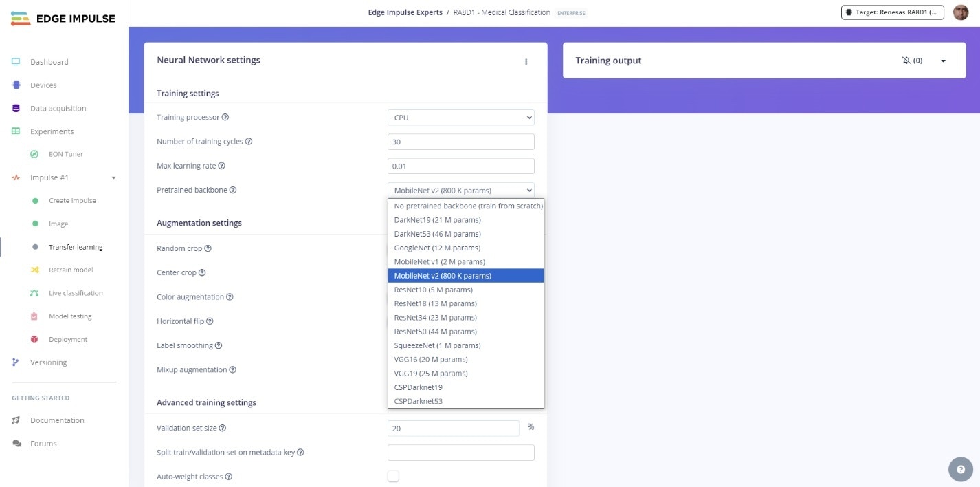This screenshot has width=980, height=487.
Task: Choose SqueezeNet (1 M params)
Action: [x=466, y=345]
